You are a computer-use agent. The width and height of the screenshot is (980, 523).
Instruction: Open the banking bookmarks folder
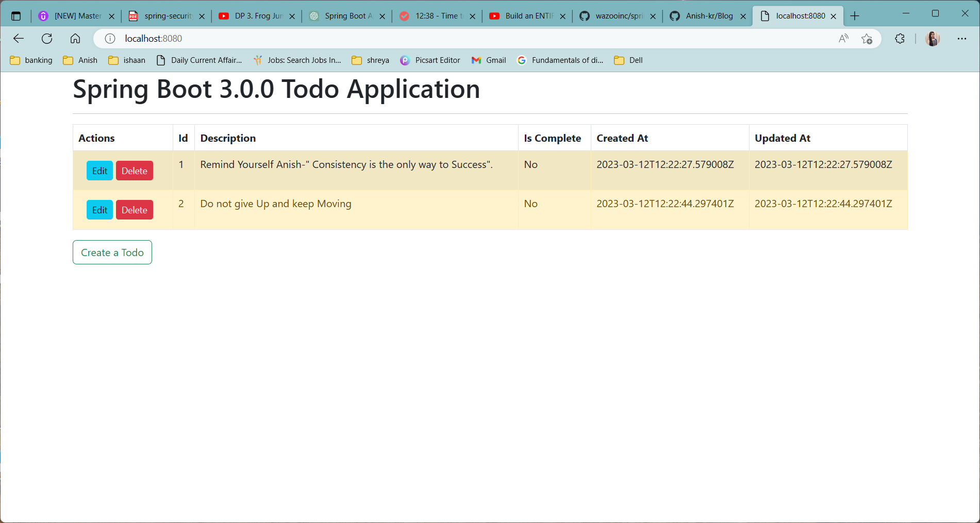(31, 60)
